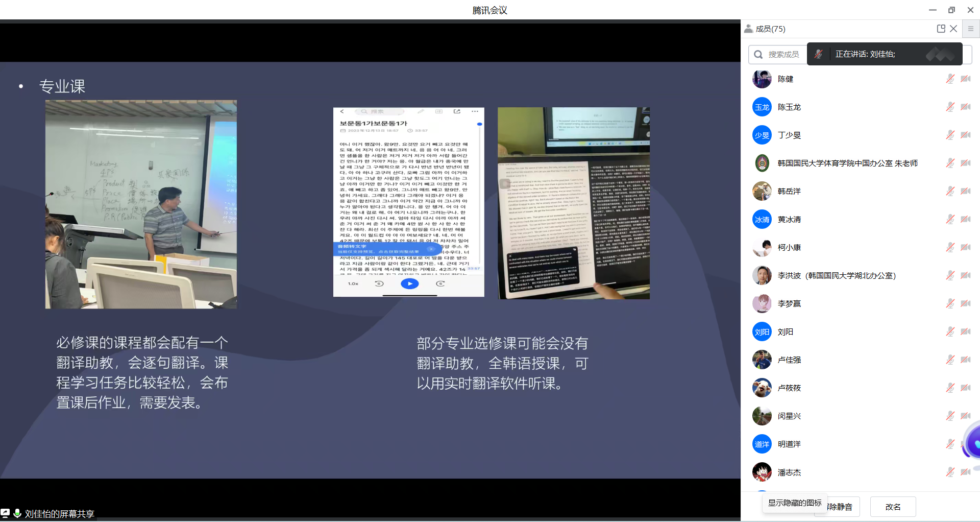The image size is (980, 522).
Task: Click camera icon beside 柯小康
Action: [965, 247]
